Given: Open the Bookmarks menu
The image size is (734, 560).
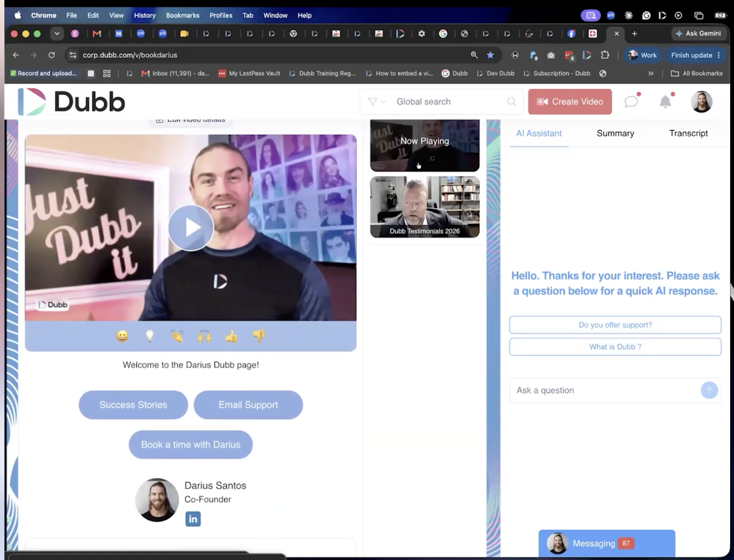Looking at the screenshot, I should coord(183,15).
